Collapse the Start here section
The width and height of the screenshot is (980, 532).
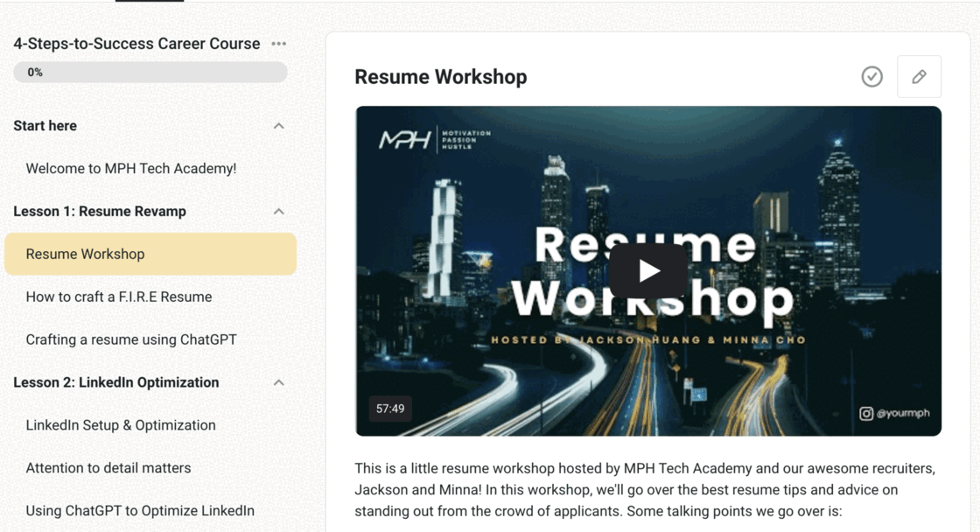(x=278, y=126)
